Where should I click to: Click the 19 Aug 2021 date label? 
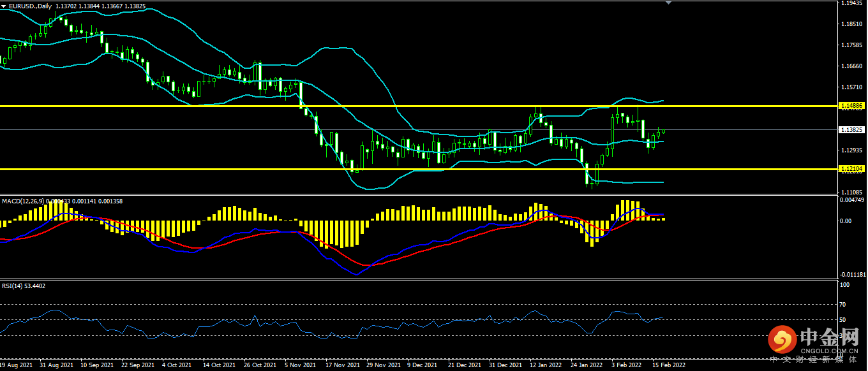pyautogui.click(x=17, y=366)
